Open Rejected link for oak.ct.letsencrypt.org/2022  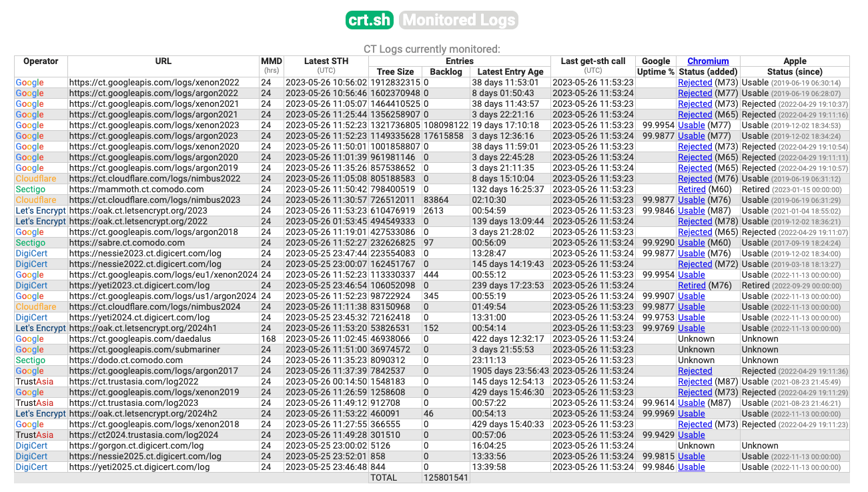(x=695, y=221)
